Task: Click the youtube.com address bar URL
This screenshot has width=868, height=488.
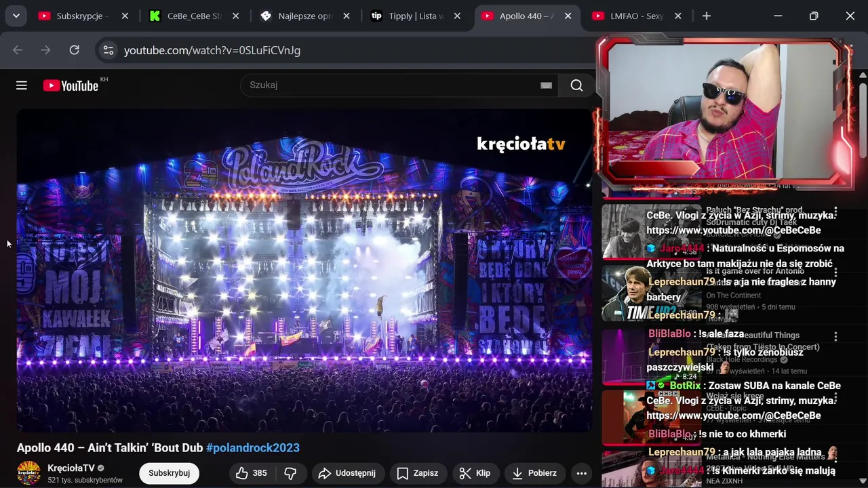Action: pyautogui.click(x=212, y=50)
